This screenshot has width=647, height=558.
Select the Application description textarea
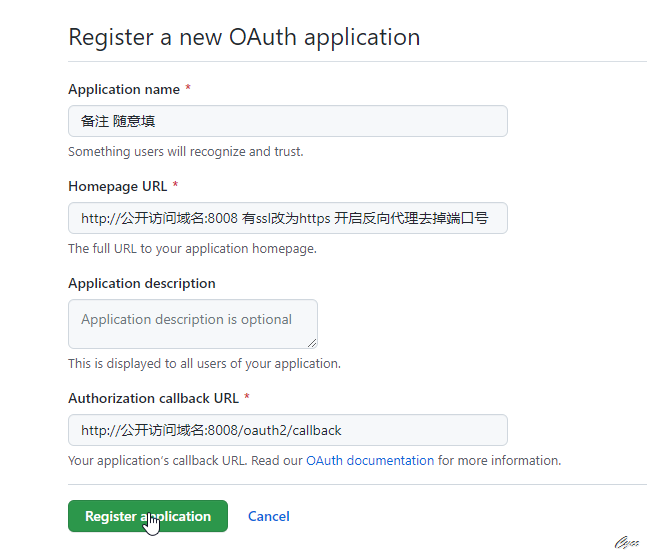(193, 324)
